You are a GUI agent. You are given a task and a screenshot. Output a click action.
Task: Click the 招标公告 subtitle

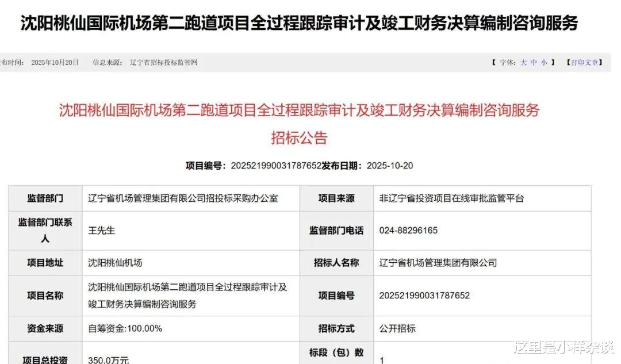click(300, 137)
